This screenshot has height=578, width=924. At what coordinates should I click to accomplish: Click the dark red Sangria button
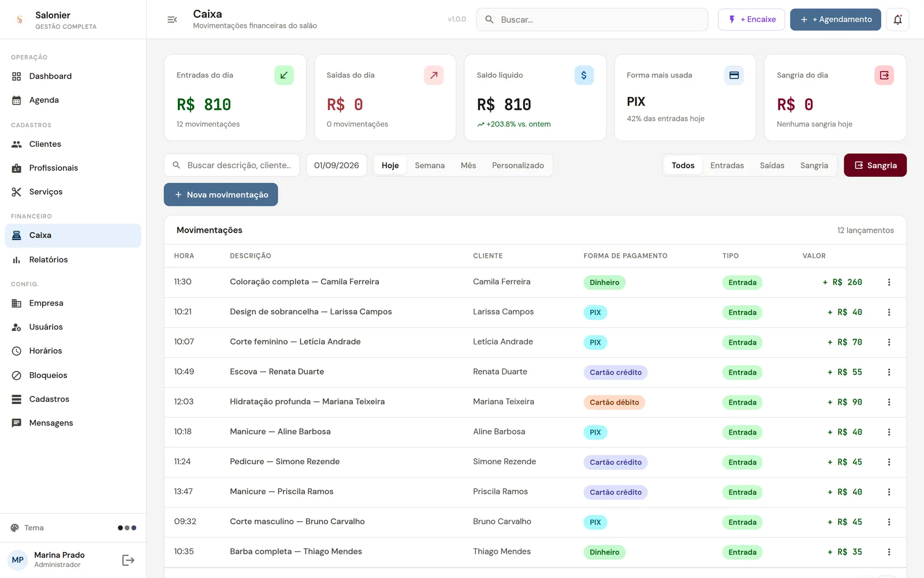click(875, 165)
